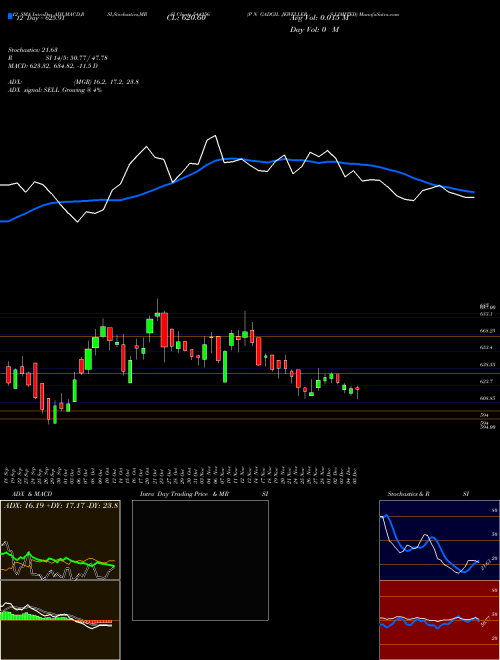
Task: Open the ADX indicator chart thumbnail
Action: click(x=60, y=540)
